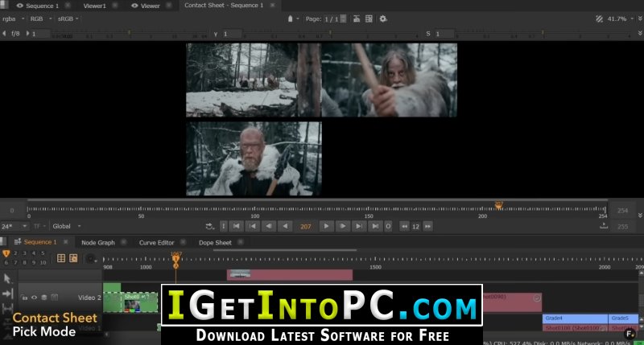Click the contact sheet marker icon before Page

point(290,18)
